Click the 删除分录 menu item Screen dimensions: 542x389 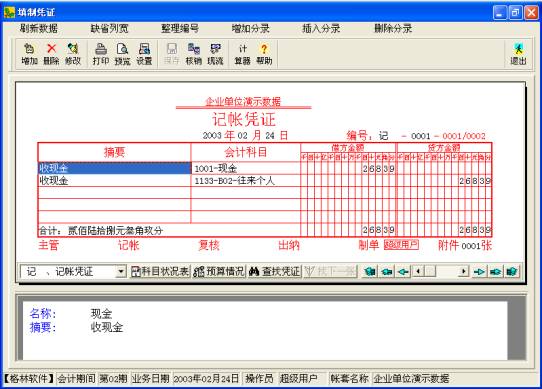pos(393,28)
